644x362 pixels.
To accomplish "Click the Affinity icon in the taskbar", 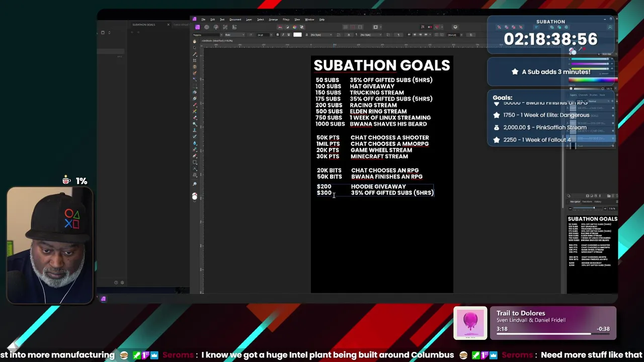I will (x=103, y=299).
